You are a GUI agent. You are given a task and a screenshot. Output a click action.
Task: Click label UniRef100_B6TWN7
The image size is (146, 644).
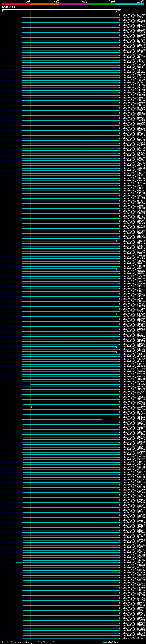tap(133, 239)
